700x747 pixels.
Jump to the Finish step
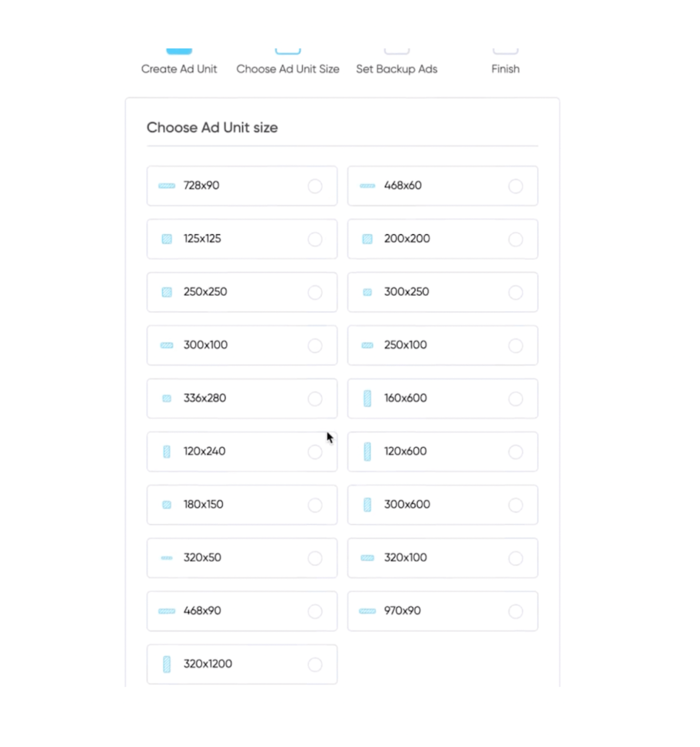pos(505,69)
